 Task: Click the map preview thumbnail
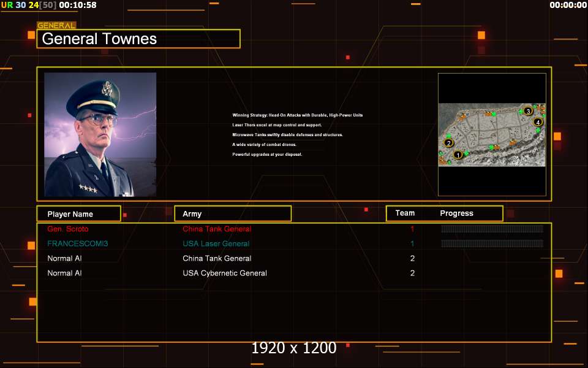click(492, 134)
